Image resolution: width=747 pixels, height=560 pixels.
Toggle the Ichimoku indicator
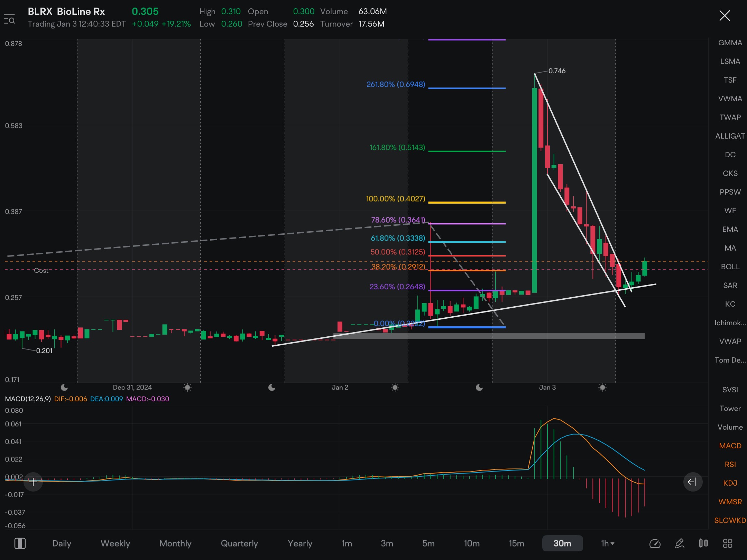pyautogui.click(x=730, y=323)
